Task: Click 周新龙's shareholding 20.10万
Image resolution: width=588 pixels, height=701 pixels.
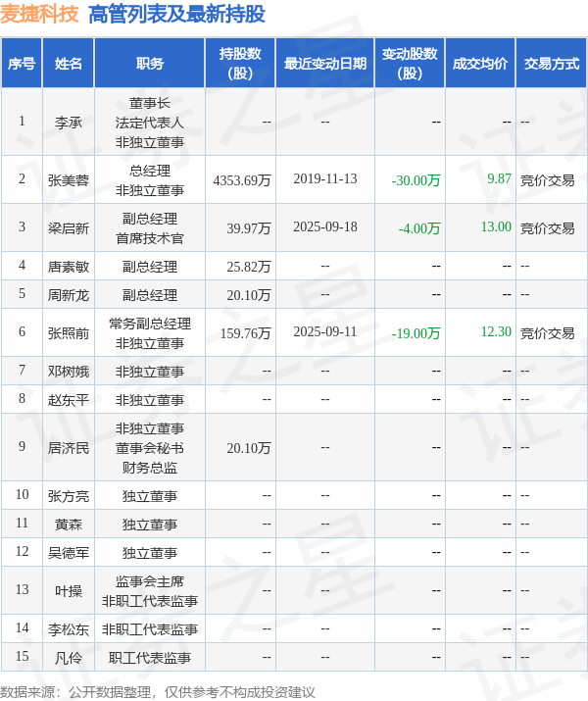Action: click(248, 295)
